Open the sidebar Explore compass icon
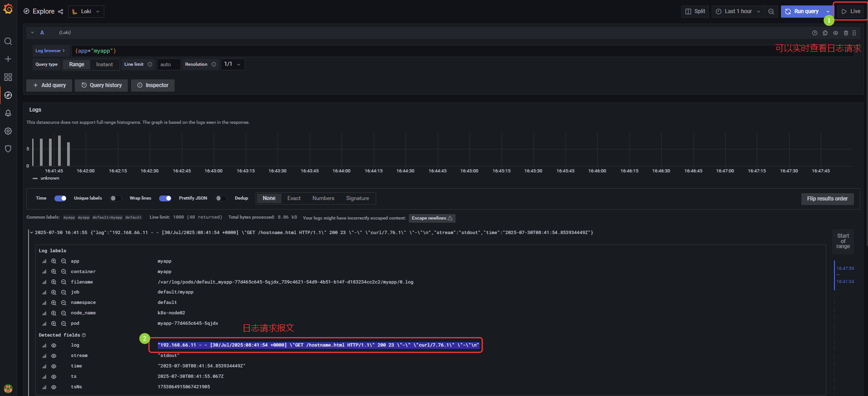Screen dimensions: 868x396 (8, 95)
